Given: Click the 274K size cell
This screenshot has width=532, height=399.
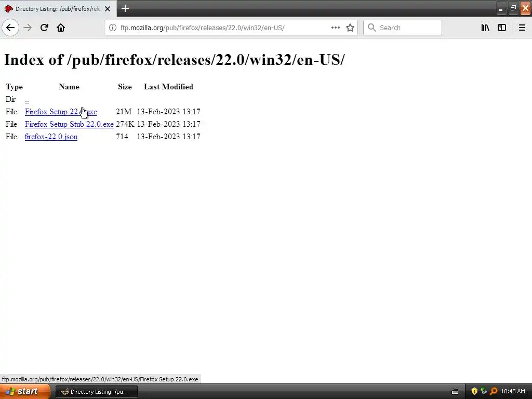Looking at the screenshot, I should (x=125, y=124).
